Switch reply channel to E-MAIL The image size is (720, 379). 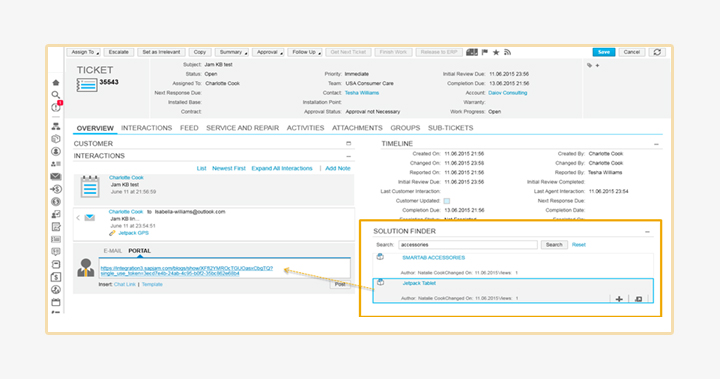click(113, 251)
